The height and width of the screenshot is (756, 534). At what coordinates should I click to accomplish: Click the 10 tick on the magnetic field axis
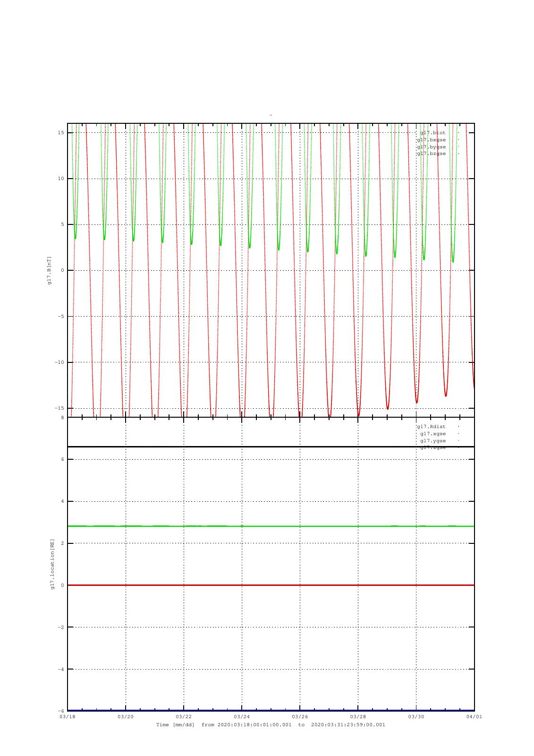point(61,179)
